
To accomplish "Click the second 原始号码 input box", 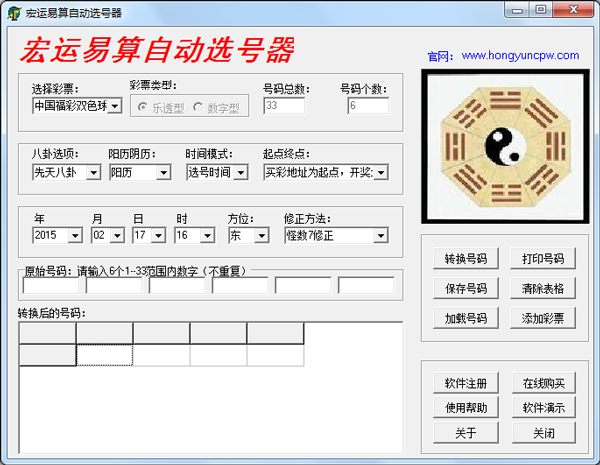I will tap(114, 286).
